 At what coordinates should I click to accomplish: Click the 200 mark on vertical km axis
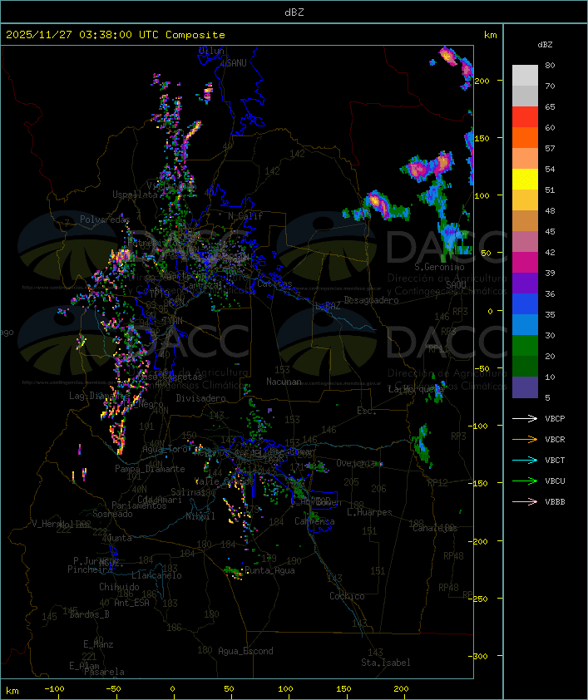pyautogui.click(x=482, y=81)
